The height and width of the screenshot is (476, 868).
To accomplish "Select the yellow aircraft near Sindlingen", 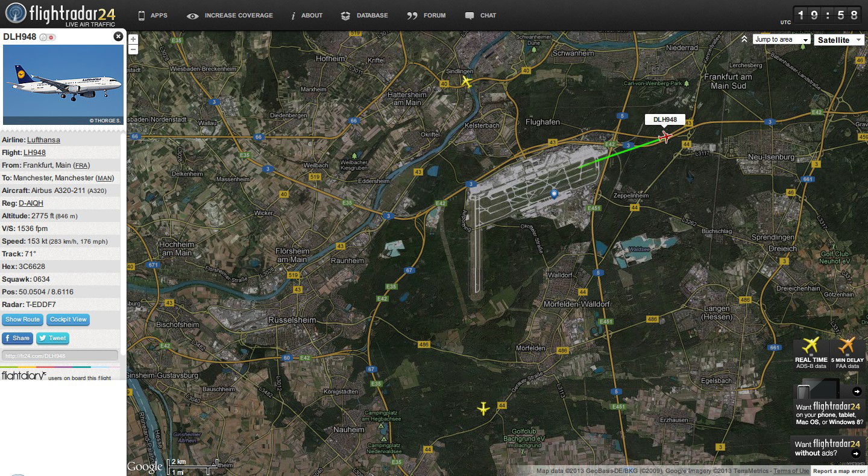I will [467, 81].
